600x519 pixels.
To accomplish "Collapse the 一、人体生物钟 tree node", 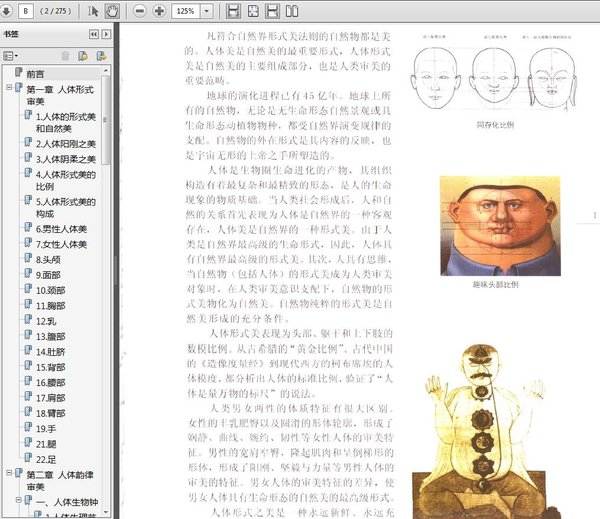I will pyautogui.click(x=18, y=500).
